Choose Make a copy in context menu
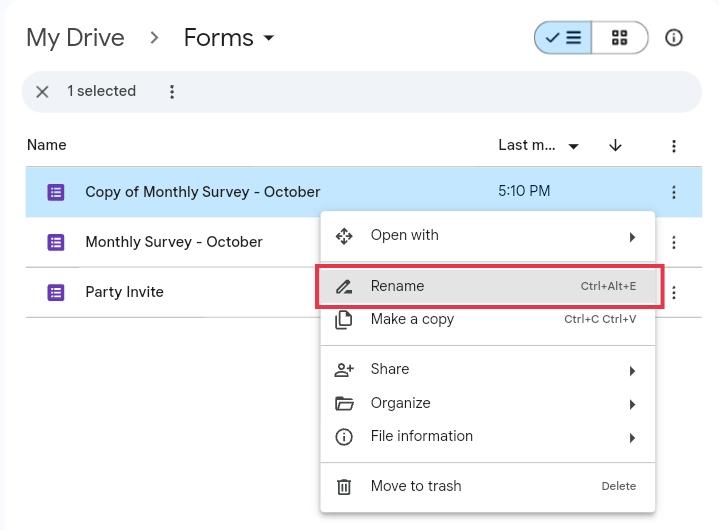The width and height of the screenshot is (719, 530). tap(487, 319)
